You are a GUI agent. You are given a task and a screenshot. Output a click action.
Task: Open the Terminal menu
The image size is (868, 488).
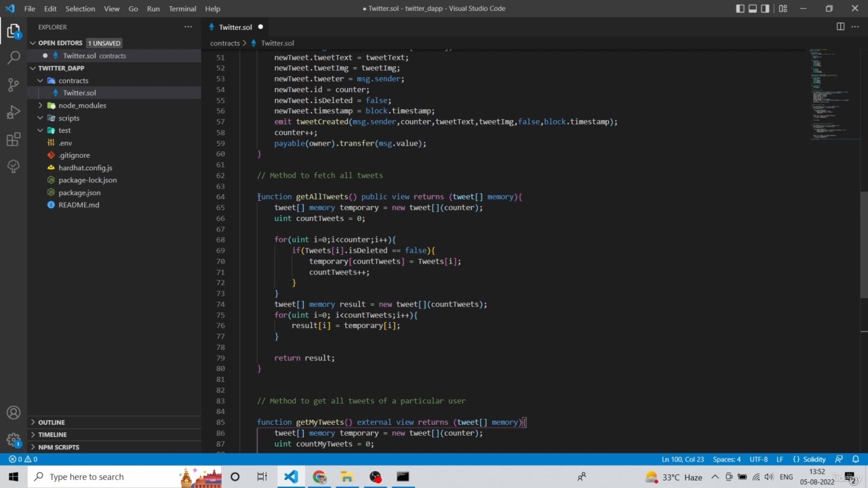pyautogui.click(x=182, y=9)
